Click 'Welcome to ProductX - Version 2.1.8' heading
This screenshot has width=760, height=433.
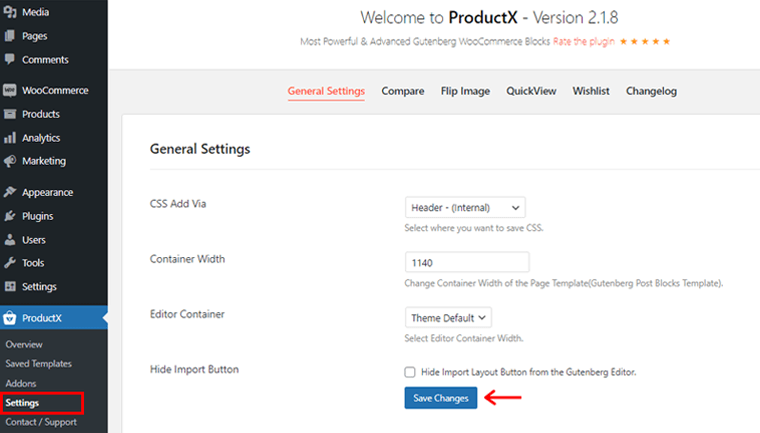(x=489, y=17)
